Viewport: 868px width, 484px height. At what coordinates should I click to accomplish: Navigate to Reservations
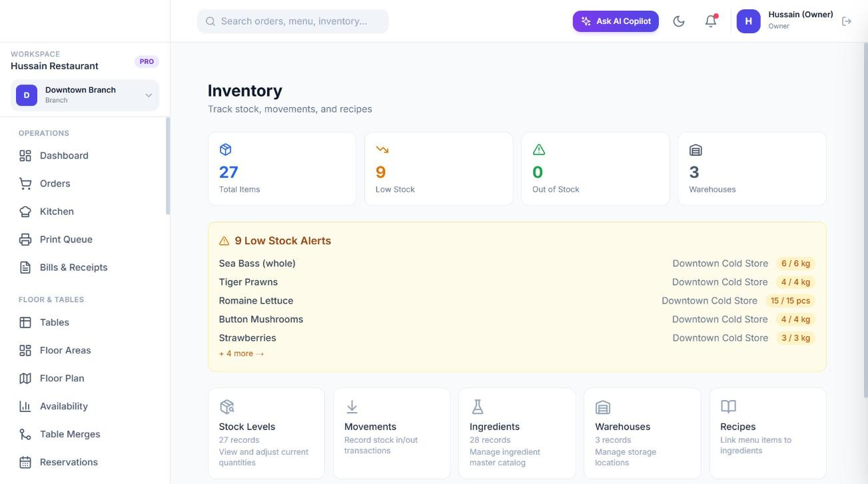click(x=85, y=462)
